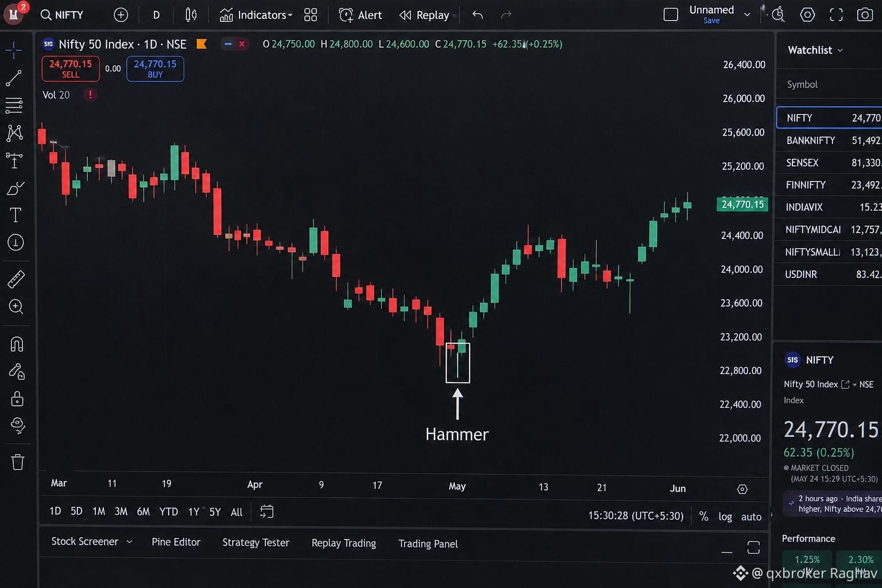Select the Fibonacci lines tool
Screen dimensions: 882x588
point(14,105)
